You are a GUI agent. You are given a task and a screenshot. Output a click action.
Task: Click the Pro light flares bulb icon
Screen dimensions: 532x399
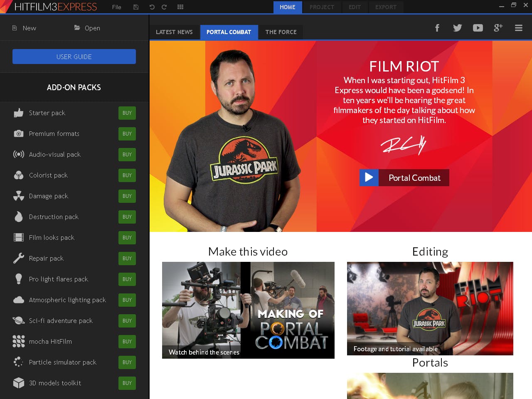point(19,279)
